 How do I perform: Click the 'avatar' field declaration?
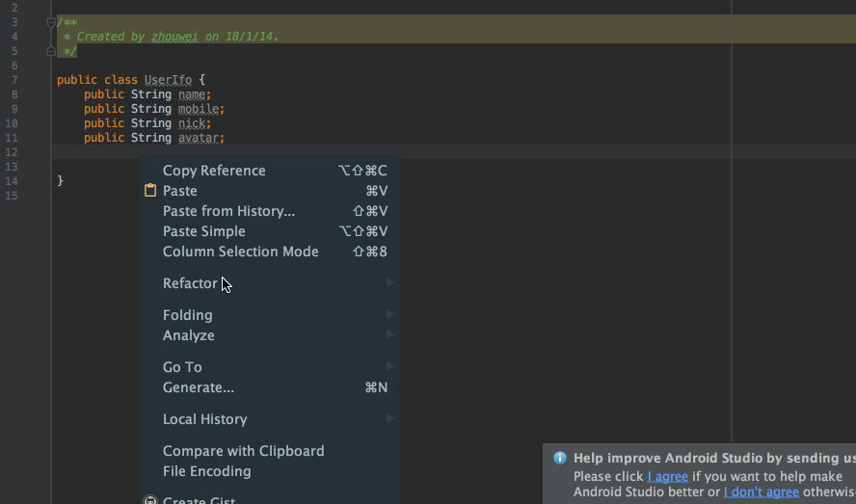(x=199, y=138)
